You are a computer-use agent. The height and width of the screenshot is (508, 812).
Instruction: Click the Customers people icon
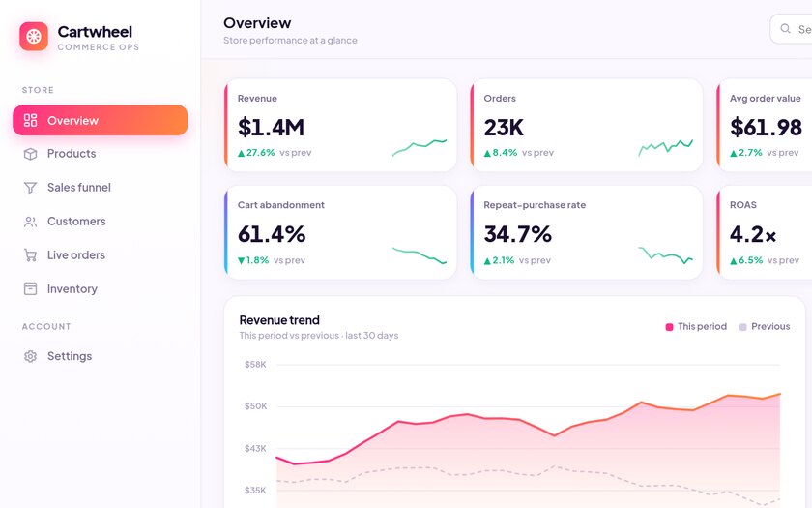(x=31, y=222)
